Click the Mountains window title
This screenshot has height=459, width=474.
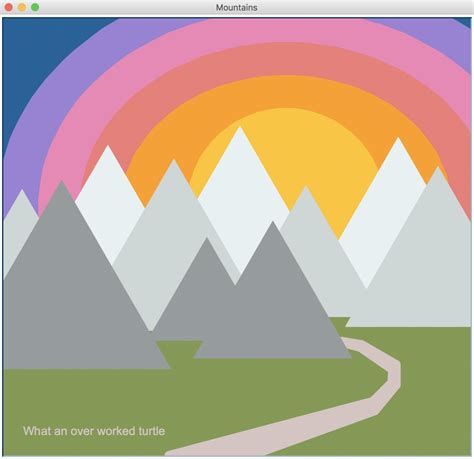237,7
